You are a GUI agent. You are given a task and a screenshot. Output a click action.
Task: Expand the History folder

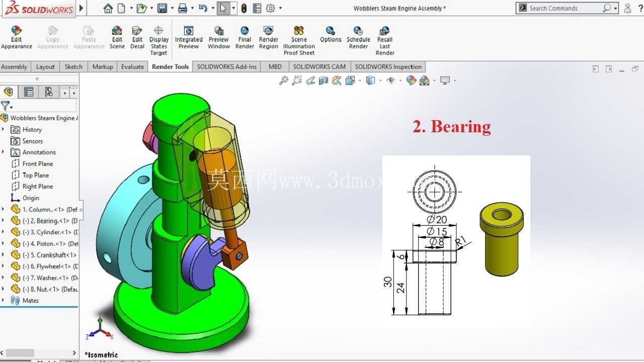click(3, 129)
